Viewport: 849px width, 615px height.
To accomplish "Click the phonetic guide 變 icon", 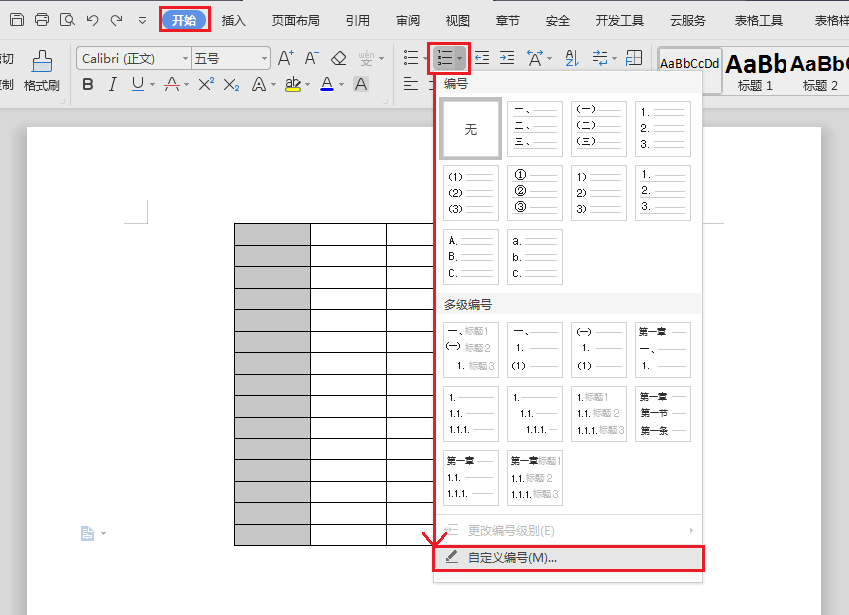I will coord(367,58).
